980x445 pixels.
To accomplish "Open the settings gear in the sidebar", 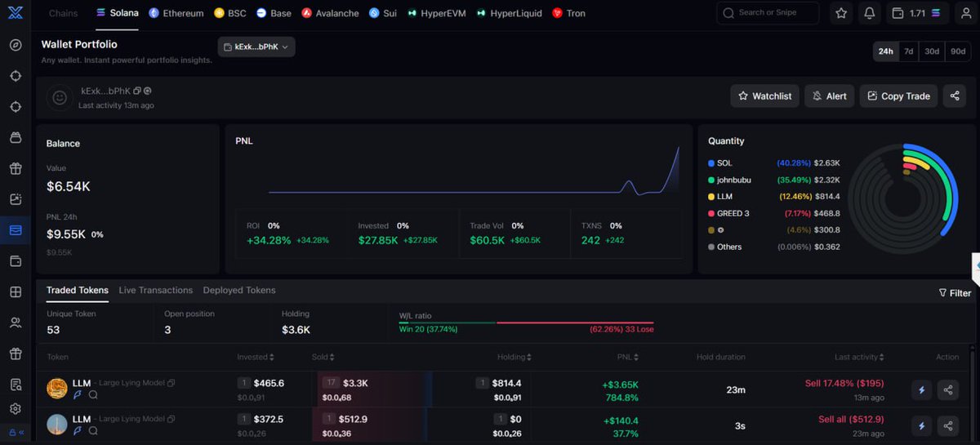I will pyautogui.click(x=16, y=409).
